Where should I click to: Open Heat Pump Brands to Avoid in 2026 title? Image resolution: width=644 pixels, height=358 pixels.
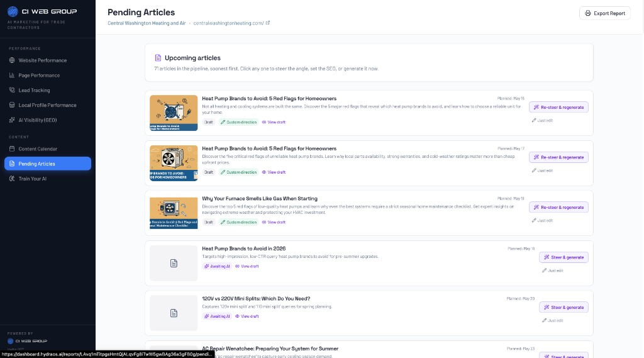click(243, 249)
